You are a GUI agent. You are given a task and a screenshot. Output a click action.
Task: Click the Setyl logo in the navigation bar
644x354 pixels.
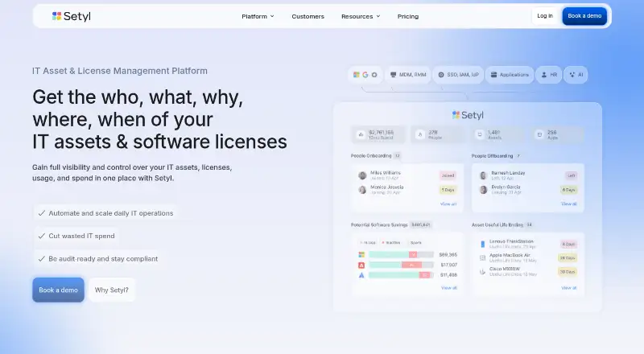(72, 16)
